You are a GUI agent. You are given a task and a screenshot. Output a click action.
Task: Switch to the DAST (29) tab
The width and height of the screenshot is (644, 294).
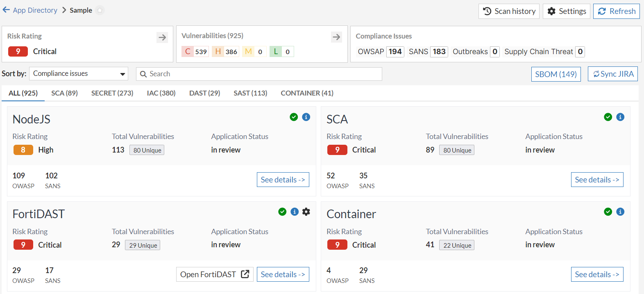pyautogui.click(x=204, y=93)
